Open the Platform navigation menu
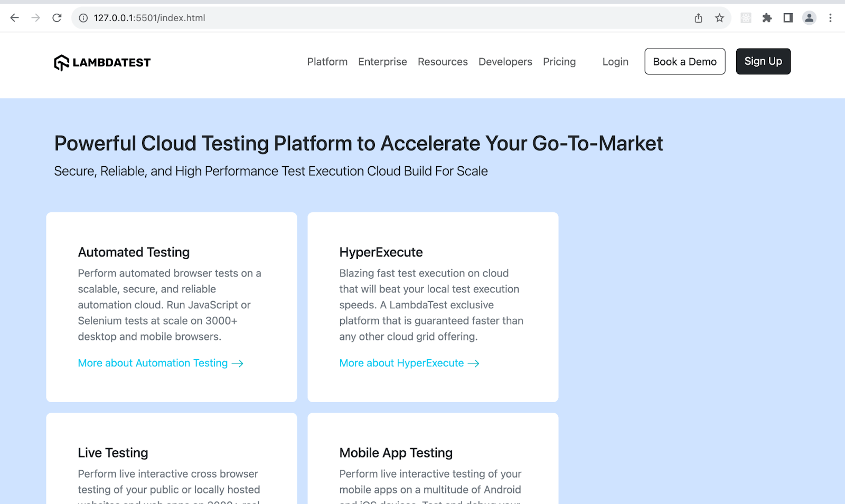 (327, 62)
